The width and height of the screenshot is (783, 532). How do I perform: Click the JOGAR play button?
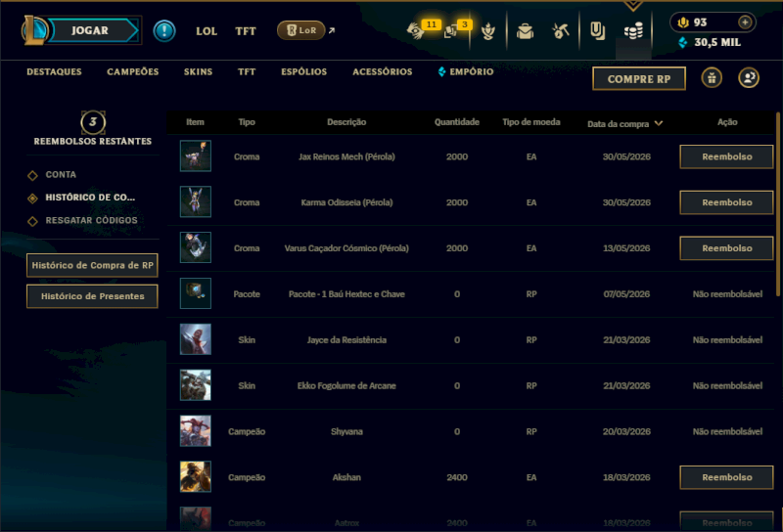coord(90,30)
